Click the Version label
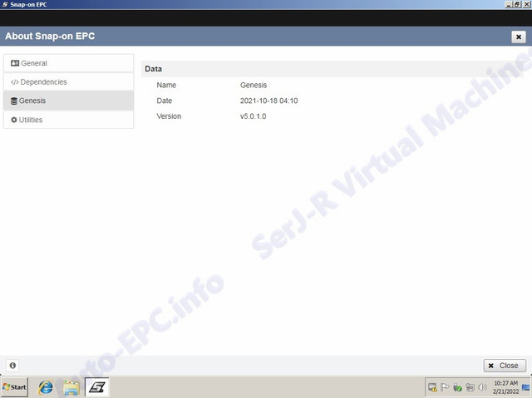Viewport: 532px width, 398px height. (169, 116)
